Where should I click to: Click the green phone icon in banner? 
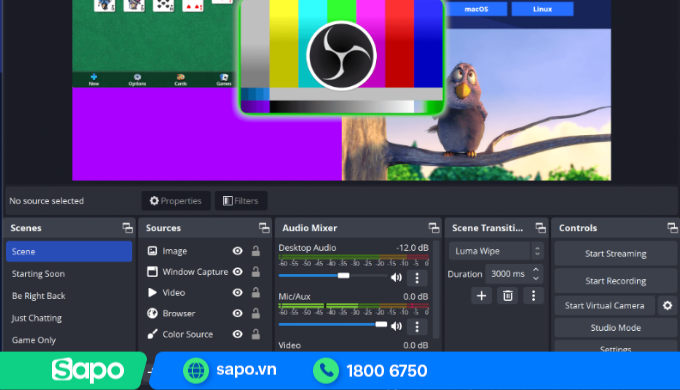click(x=326, y=370)
